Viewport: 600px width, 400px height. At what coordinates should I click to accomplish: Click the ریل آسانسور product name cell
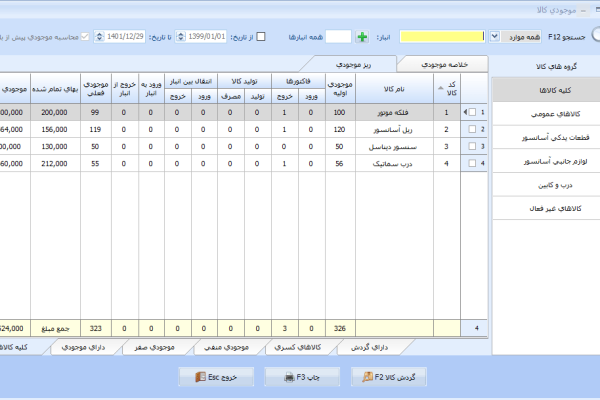pos(395,129)
